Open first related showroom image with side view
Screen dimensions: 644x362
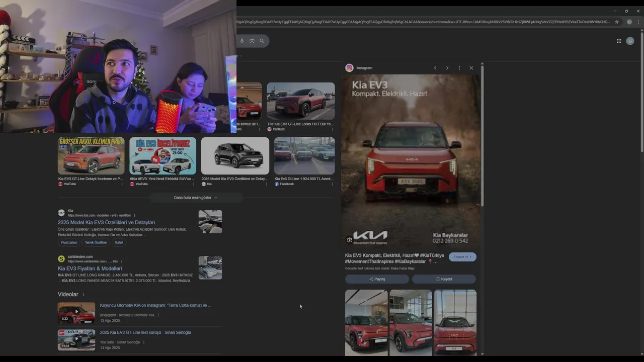(366, 322)
